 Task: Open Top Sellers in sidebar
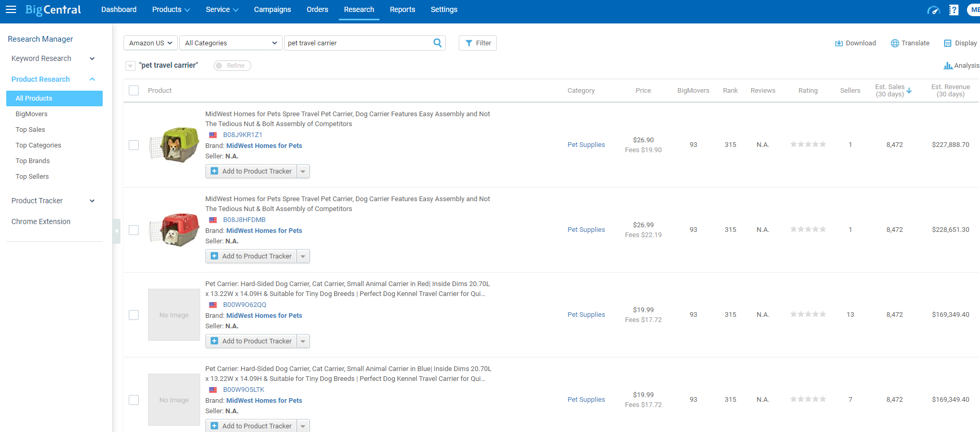pos(32,177)
